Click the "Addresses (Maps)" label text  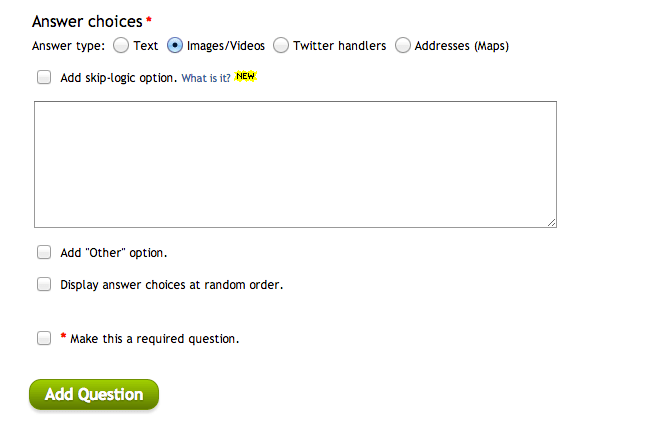pyautogui.click(x=462, y=45)
